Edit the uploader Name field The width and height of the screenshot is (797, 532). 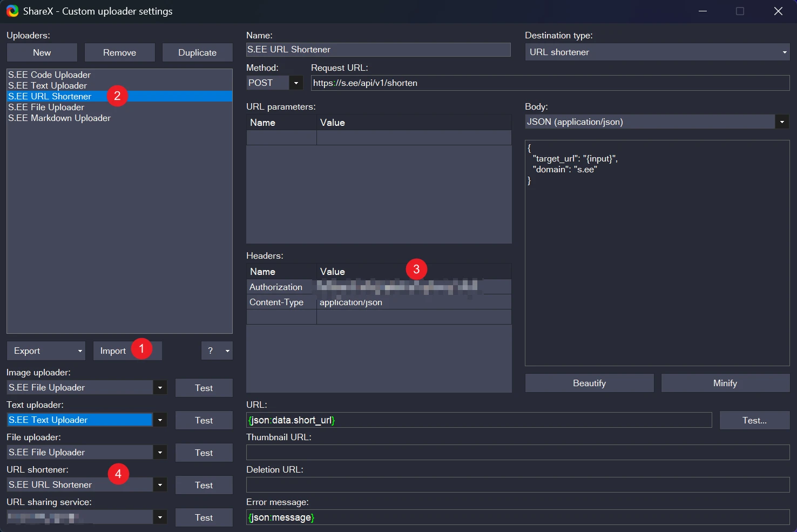point(378,49)
